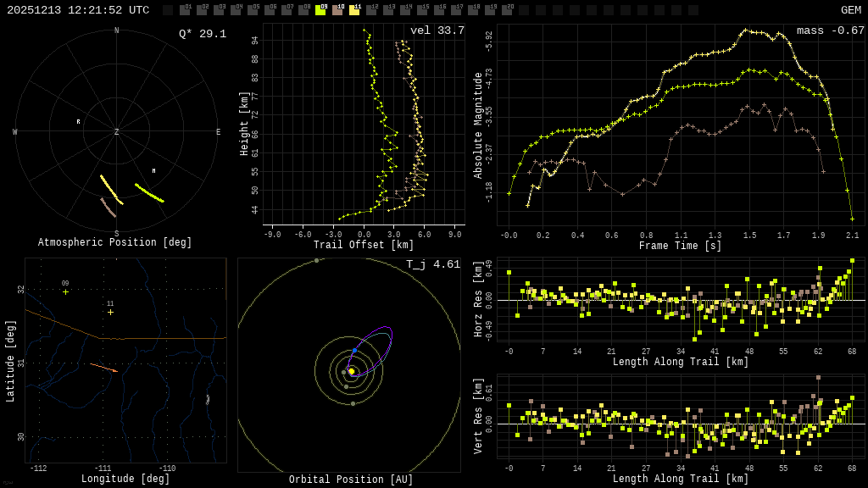868x488 pixels.
Task: Select the orange meteor ground track arrow
Action: [x=104, y=368]
